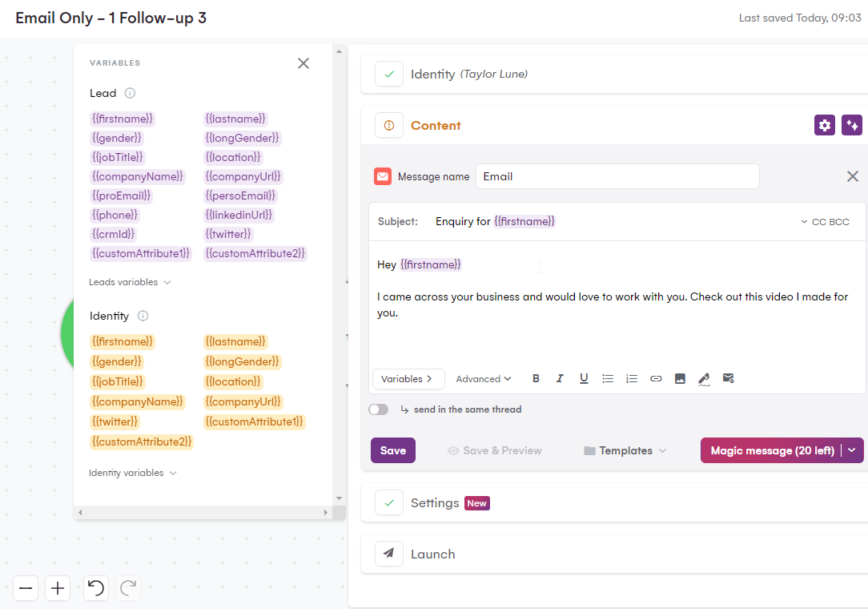This screenshot has height=609, width=868.
Task: Insert Identity {{firstname}} variable
Action: pyautogui.click(x=123, y=341)
